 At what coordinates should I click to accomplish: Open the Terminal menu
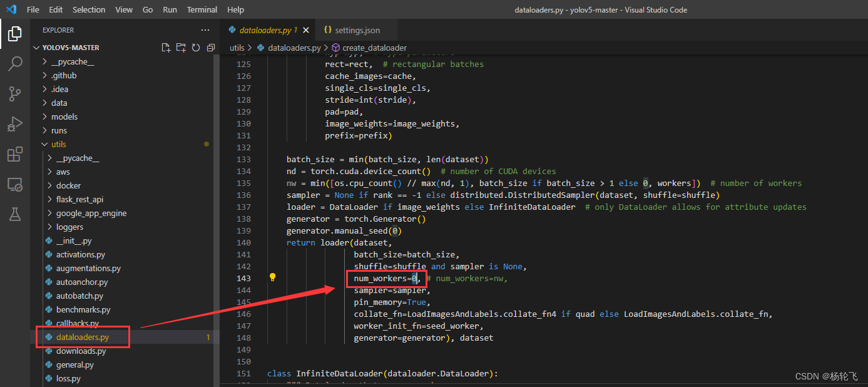pos(202,9)
